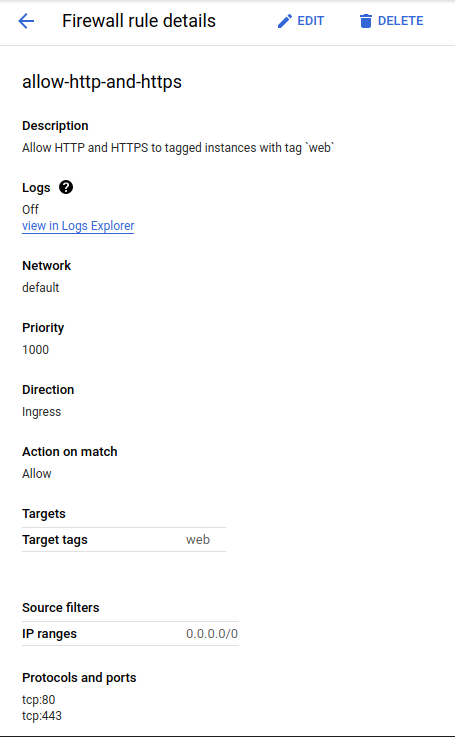This screenshot has width=455, height=737.
Task: Click the pencil icon next to EDIT
Action: [284, 21]
